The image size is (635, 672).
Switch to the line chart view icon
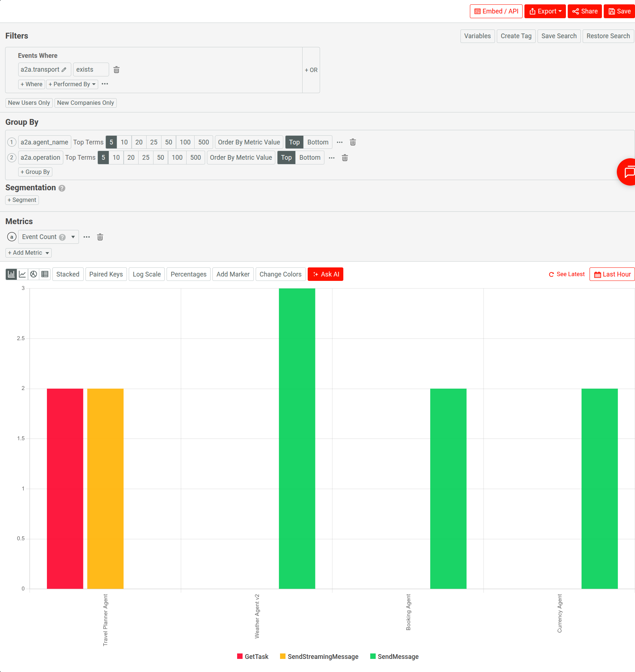(x=23, y=274)
